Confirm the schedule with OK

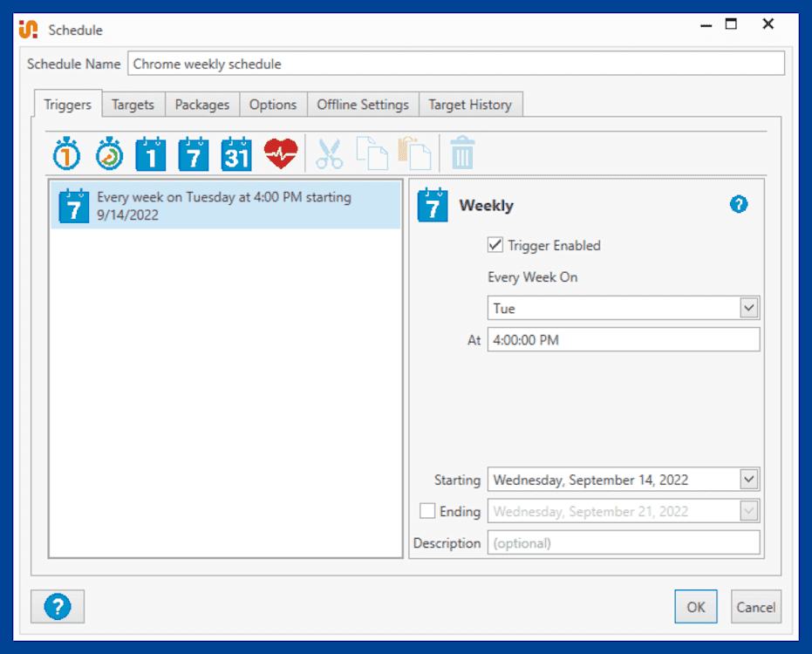(x=695, y=606)
